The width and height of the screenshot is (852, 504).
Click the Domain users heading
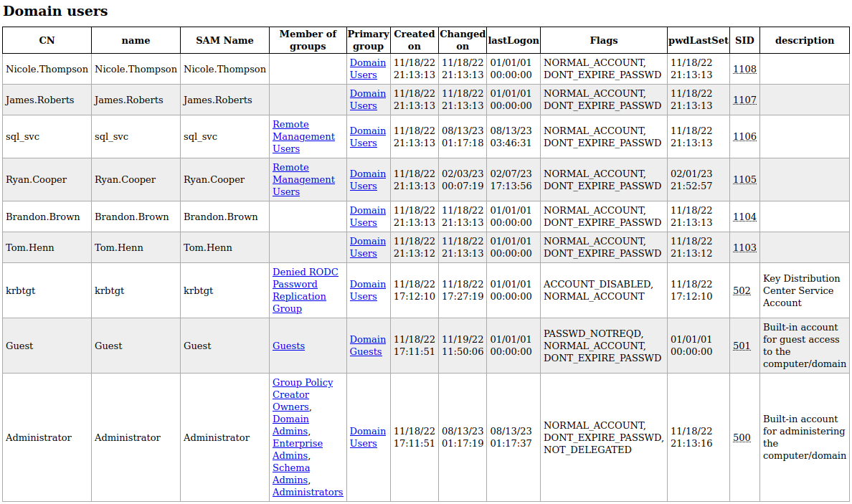click(x=55, y=11)
